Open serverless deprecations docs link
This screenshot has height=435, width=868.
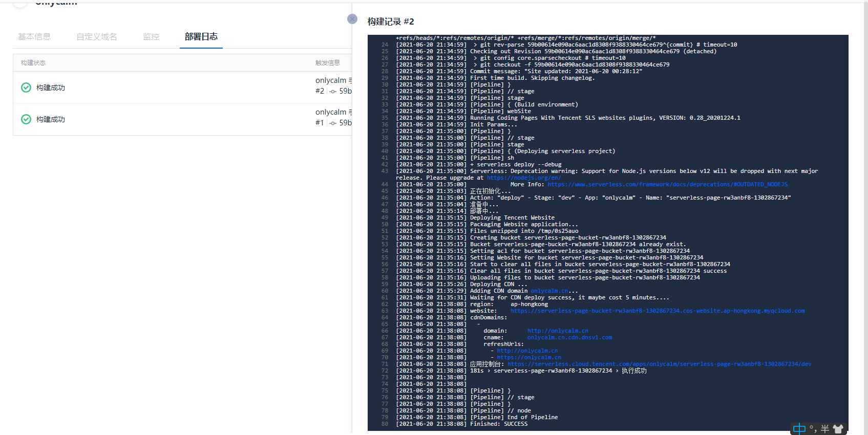[667, 184]
